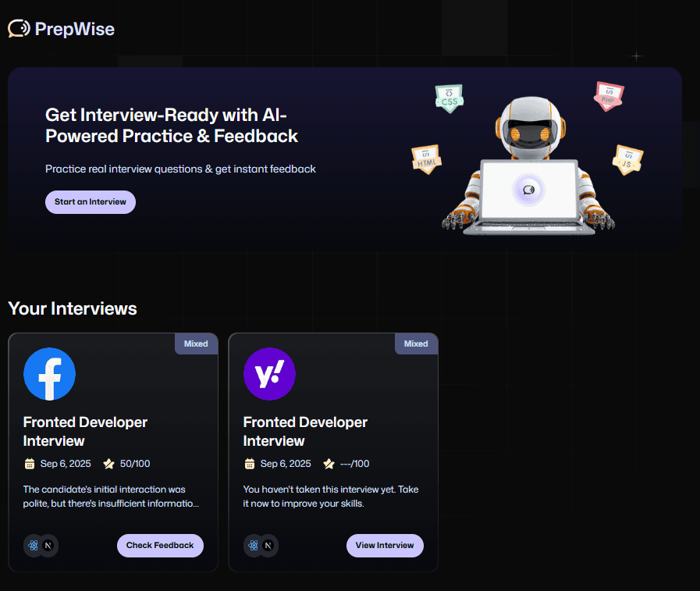
Task: Click the Next.js icon on Yahoo card
Action: 268,546
